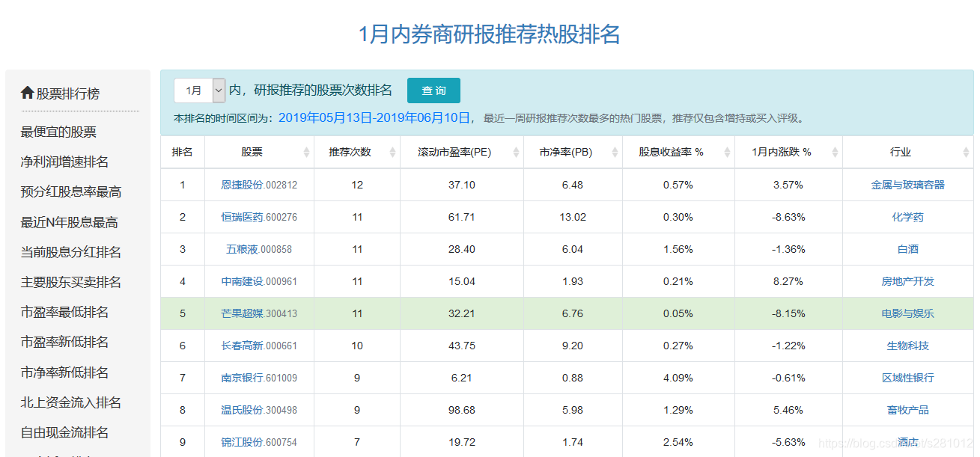
Task: Open stock 芒果超媒.300413
Action: tap(259, 313)
